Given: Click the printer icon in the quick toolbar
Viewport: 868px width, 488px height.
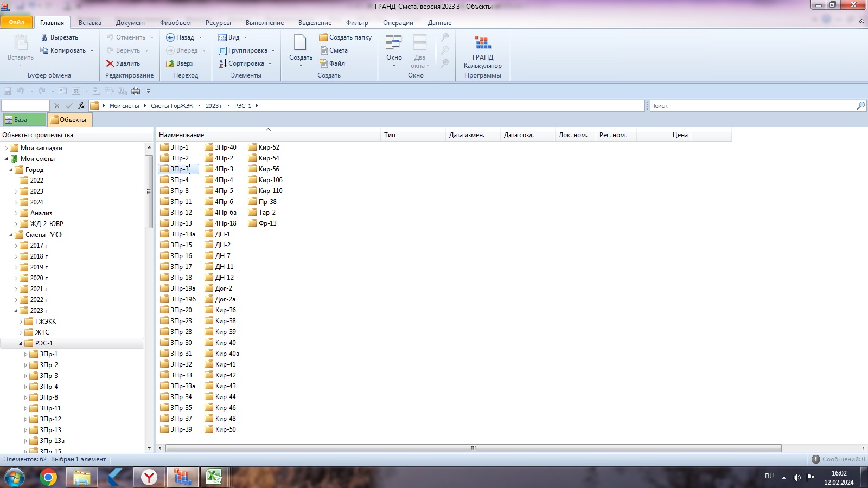Looking at the screenshot, I should click(136, 91).
